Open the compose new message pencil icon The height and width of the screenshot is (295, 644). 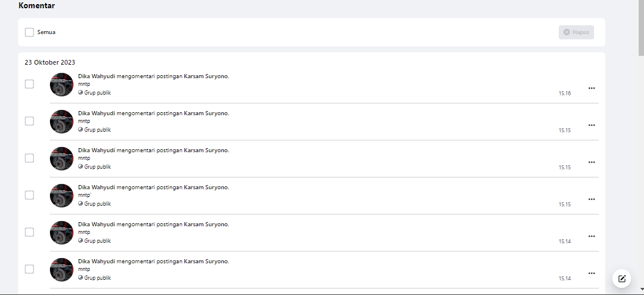click(622, 279)
